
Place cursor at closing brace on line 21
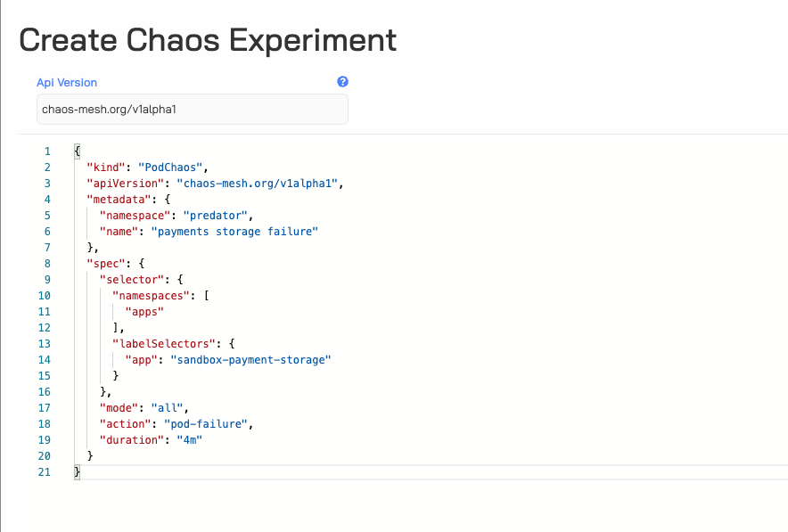77,472
